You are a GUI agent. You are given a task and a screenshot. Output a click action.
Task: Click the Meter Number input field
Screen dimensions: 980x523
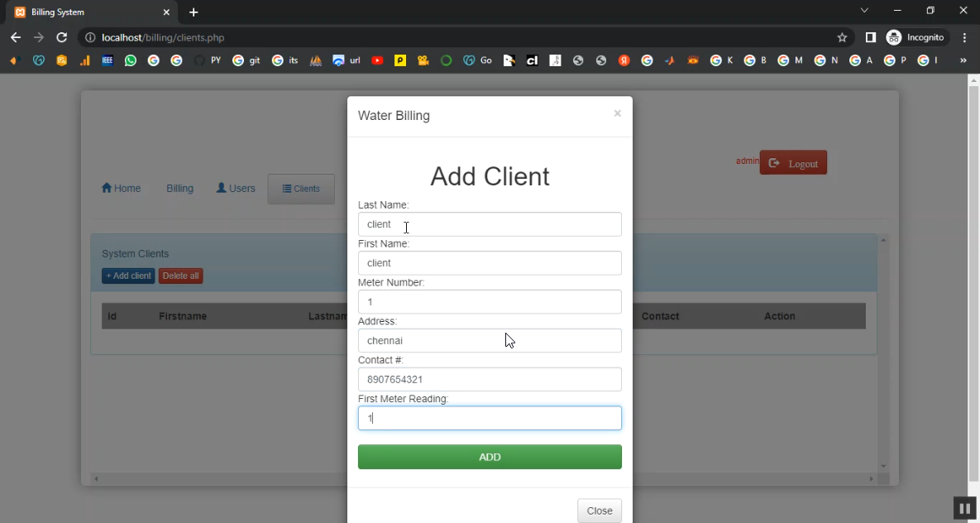[490, 301]
